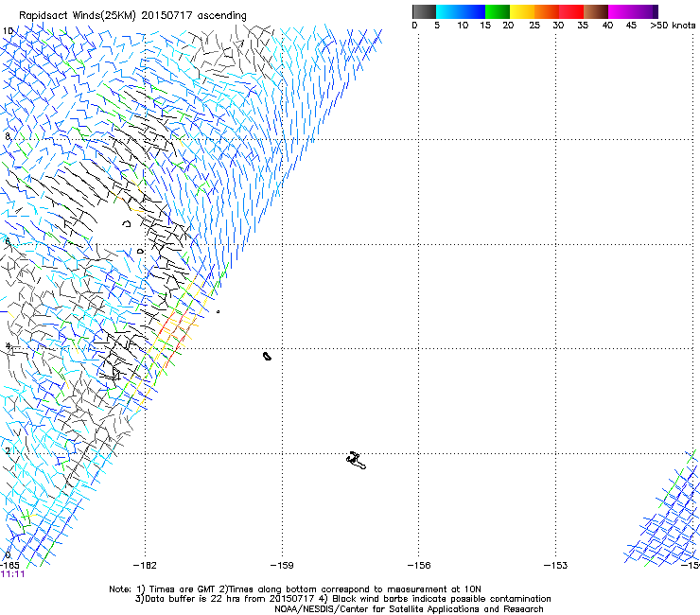
Task: Click the '>50 knots' legend label
Action: (673, 26)
